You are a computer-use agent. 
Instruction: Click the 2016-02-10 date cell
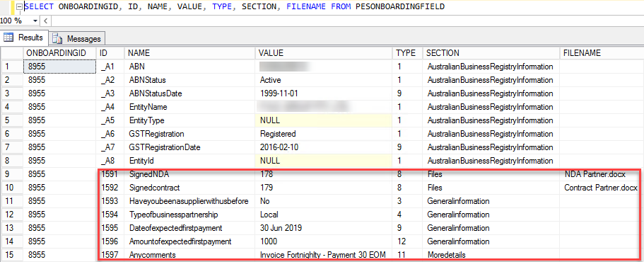(324, 147)
